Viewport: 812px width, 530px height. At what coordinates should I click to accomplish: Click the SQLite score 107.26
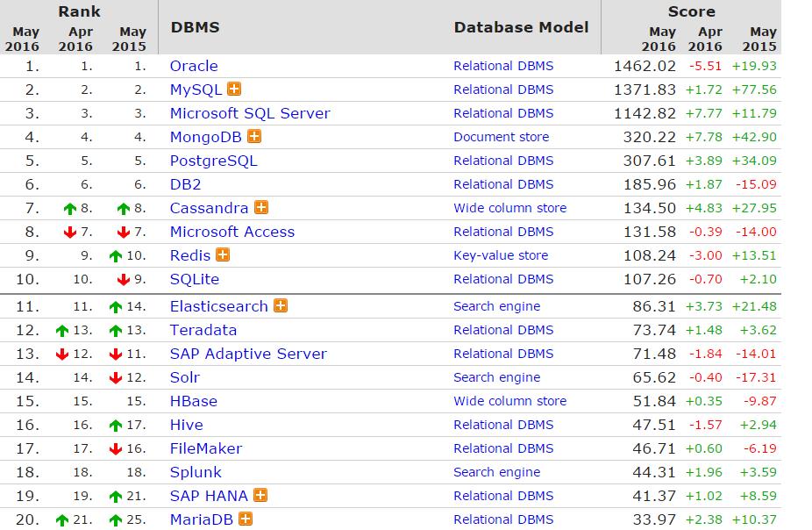650,279
